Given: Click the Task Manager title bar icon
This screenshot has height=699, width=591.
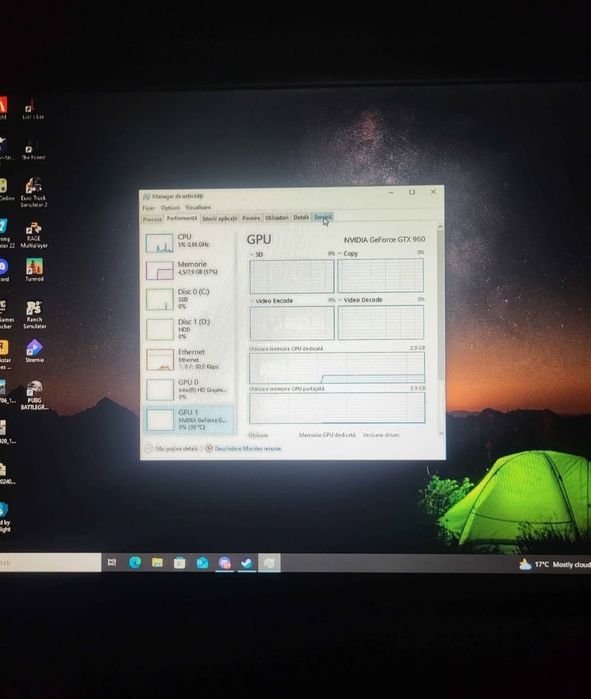Looking at the screenshot, I should [146, 197].
